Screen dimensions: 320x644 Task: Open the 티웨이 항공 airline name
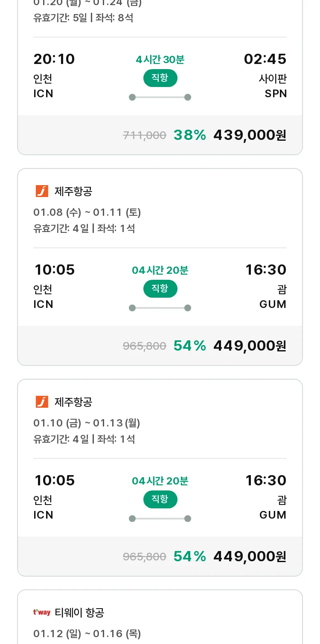click(x=79, y=612)
